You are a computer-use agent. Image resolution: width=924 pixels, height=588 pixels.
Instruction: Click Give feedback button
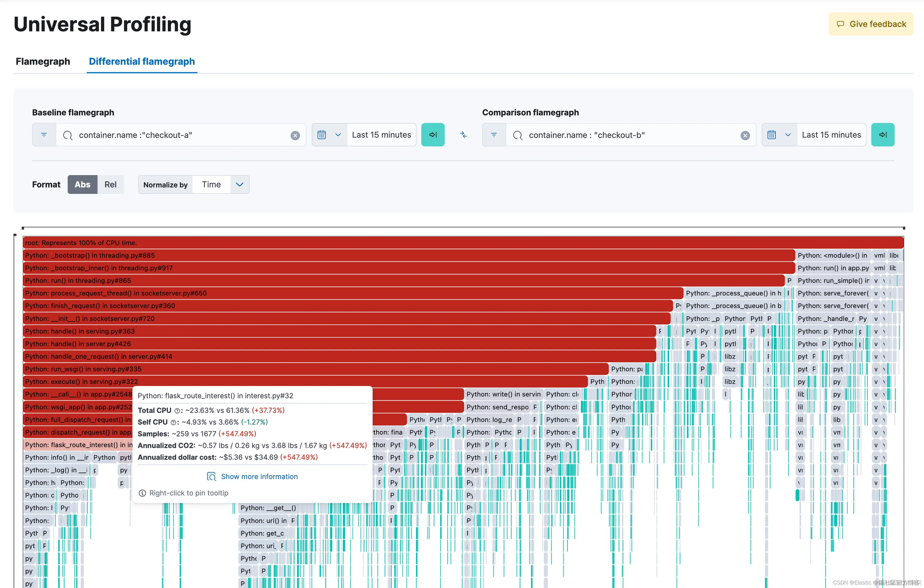coord(871,24)
